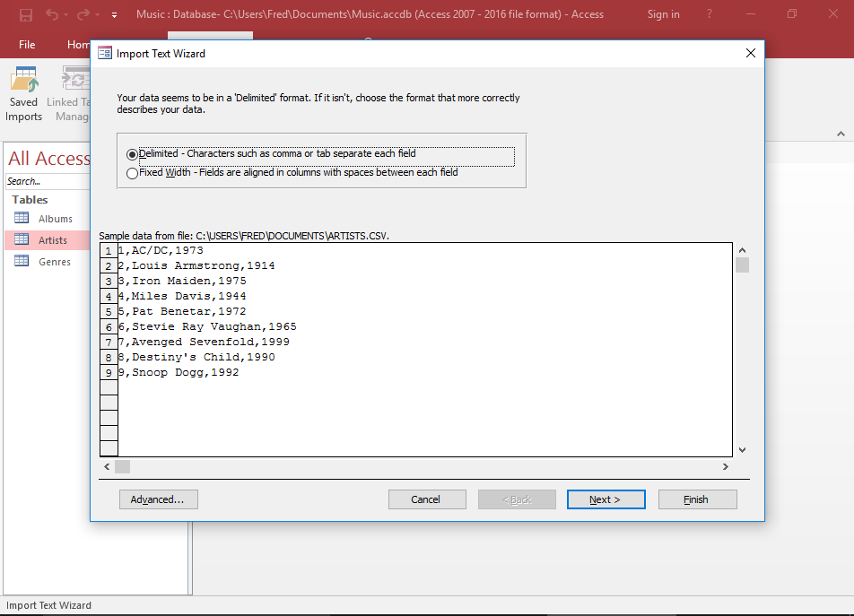Click the Save icon in title bar

click(26, 14)
